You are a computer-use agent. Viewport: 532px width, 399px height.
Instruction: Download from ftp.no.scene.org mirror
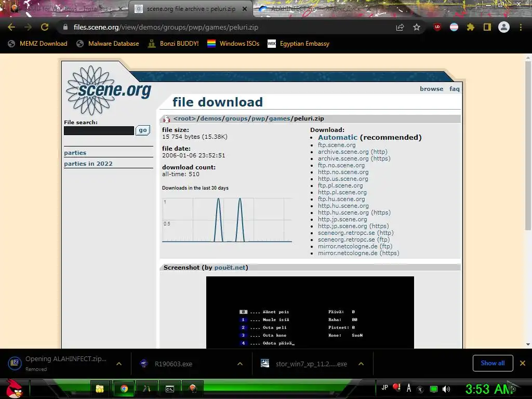[341, 165]
